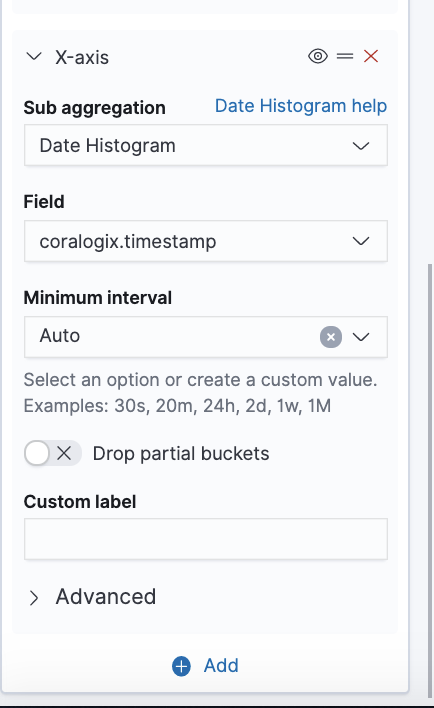Collapse the X-axis section chevron

(x=34, y=57)
